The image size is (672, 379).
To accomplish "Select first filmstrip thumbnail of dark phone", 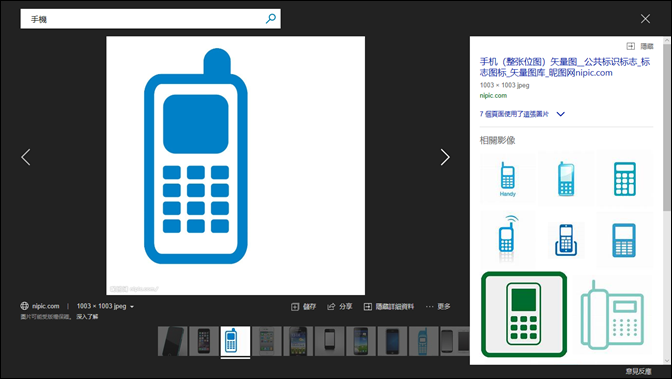I will tap(172, 341).
